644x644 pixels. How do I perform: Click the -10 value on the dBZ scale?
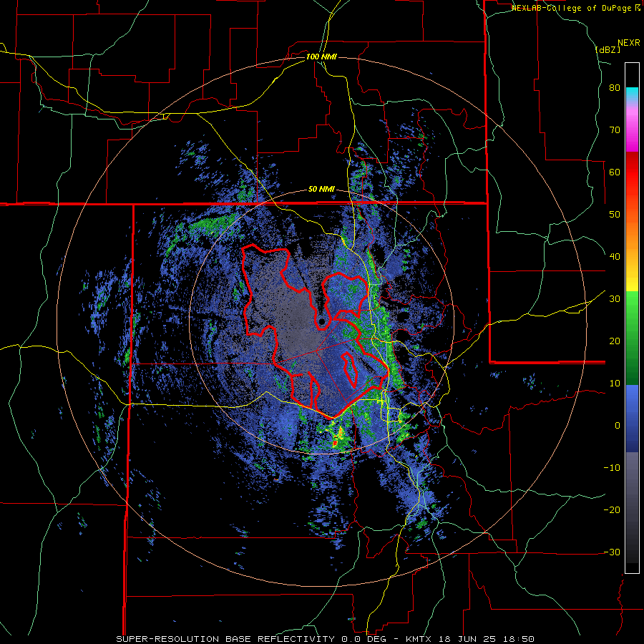[x=612, y=468]
